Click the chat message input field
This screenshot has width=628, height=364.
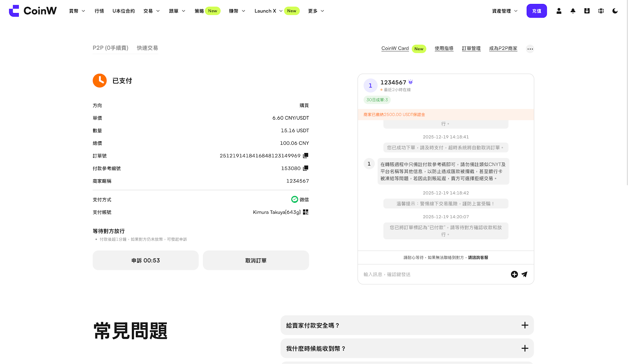[432, 274]
